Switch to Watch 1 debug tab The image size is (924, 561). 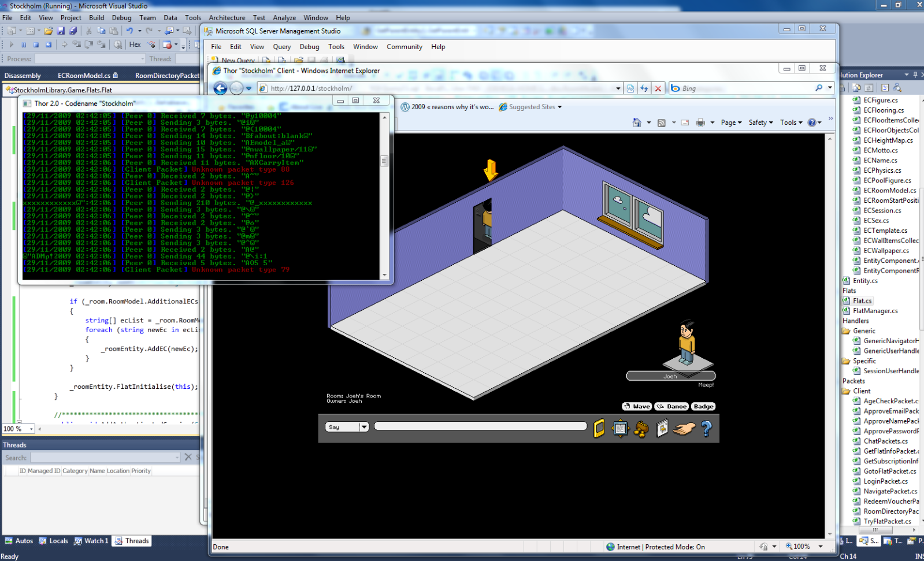(x=91, y=541)
